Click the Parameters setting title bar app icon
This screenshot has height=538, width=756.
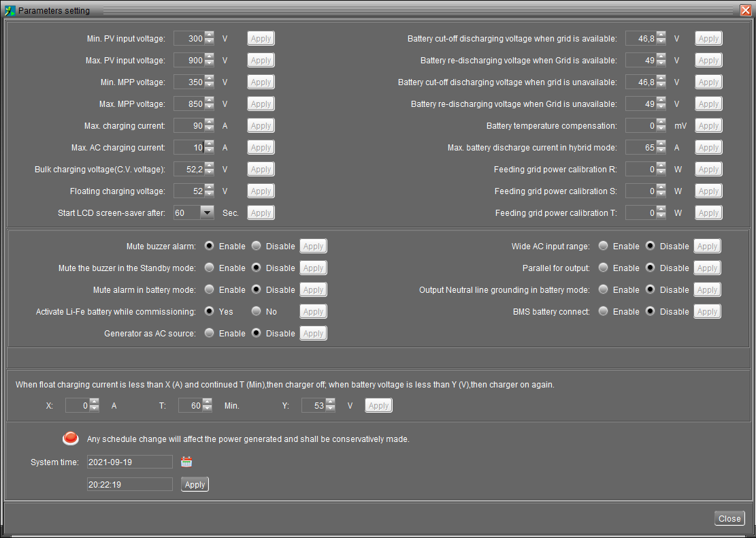tap(10, 10)
